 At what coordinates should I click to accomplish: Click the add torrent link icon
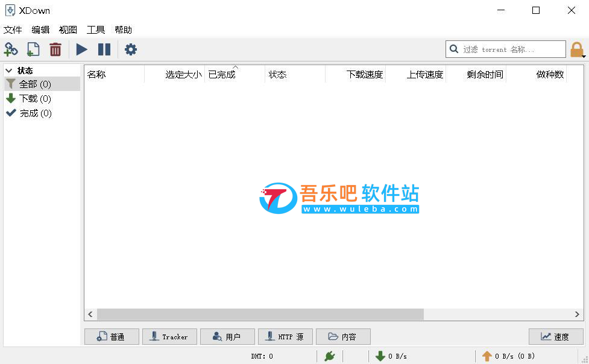click(11, 49)
